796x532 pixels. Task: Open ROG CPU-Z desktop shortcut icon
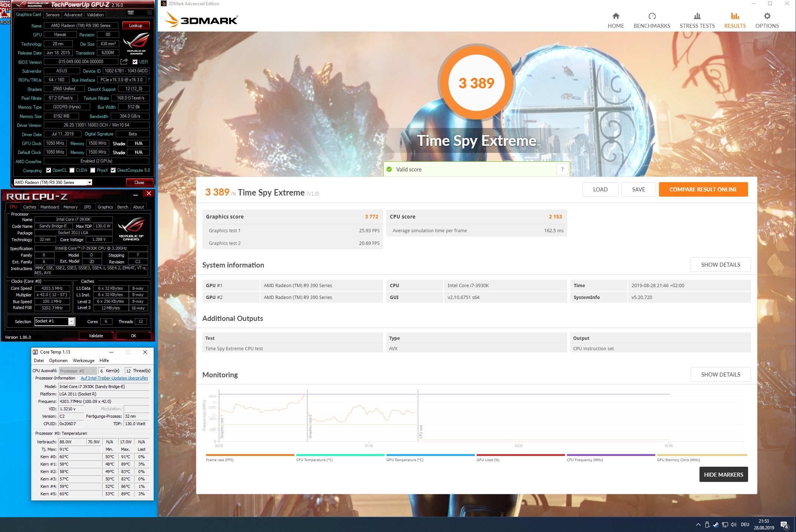coord(5,12)
